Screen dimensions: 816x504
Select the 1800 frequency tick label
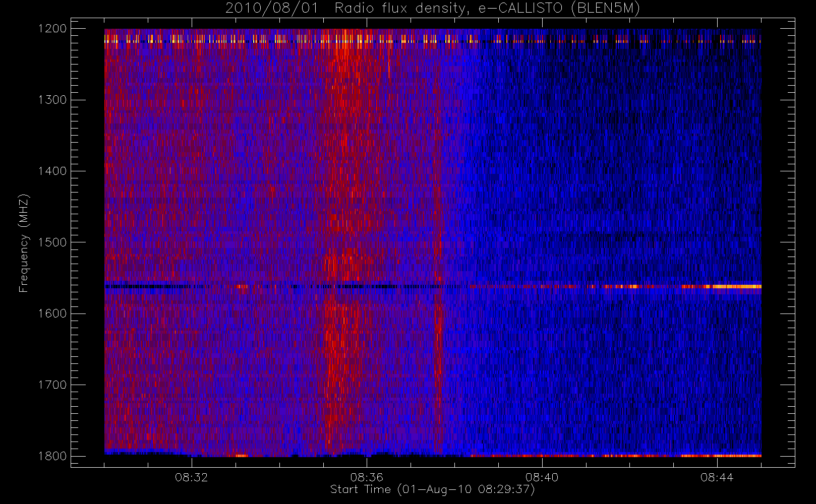click(53, 456)
